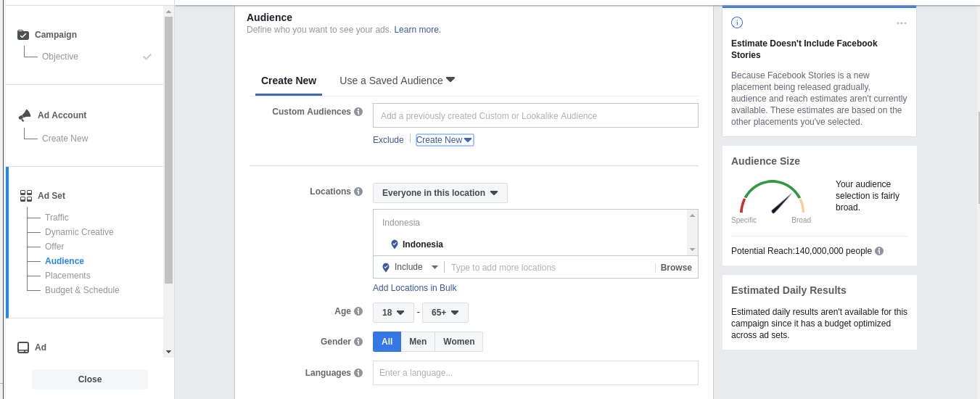Open the Include location dropdown

tap(411, 268)
